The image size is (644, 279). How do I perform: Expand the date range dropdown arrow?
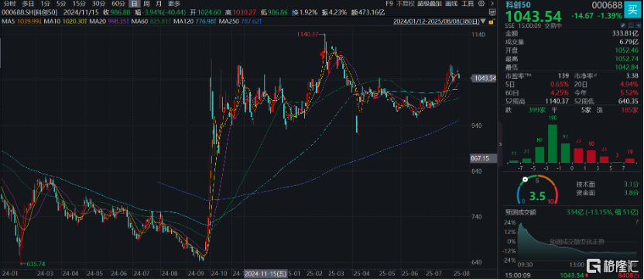tap(483, 22)
